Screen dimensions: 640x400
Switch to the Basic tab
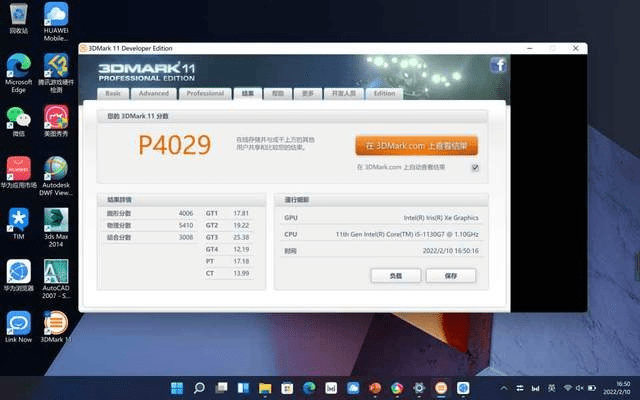click(113, 93)
